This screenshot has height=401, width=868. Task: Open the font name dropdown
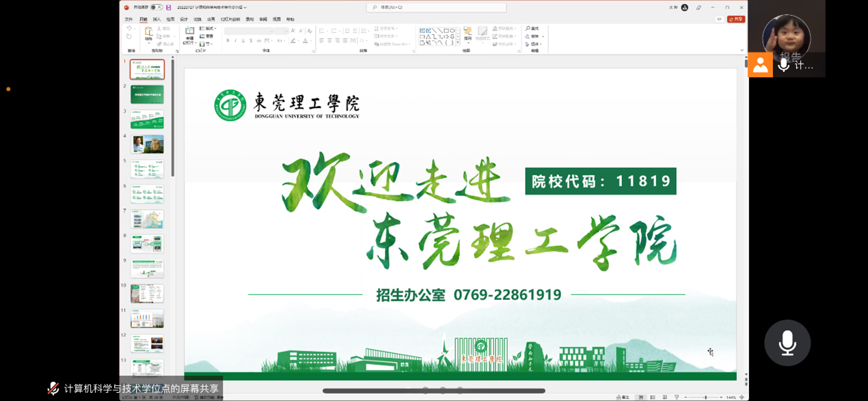(x=256, y=31)
